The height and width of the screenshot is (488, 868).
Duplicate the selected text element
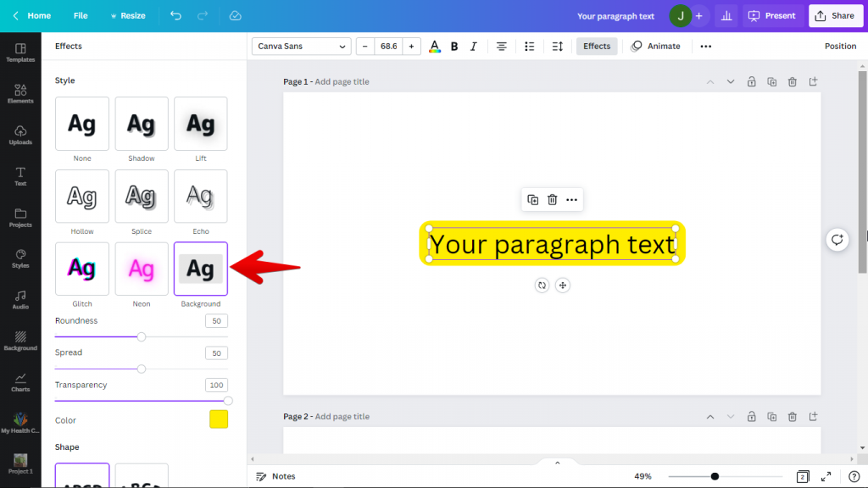coord(532,199)
